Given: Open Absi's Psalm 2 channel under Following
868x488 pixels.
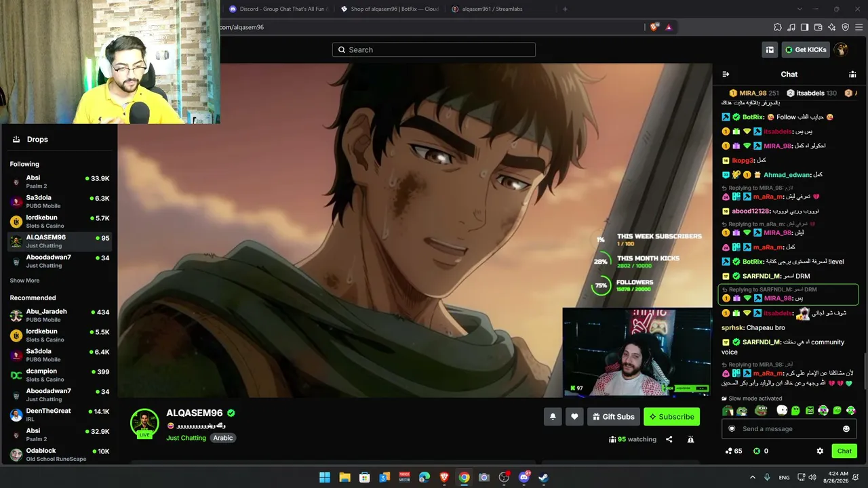Looking at the screenshot, I should tap(60, 182).
